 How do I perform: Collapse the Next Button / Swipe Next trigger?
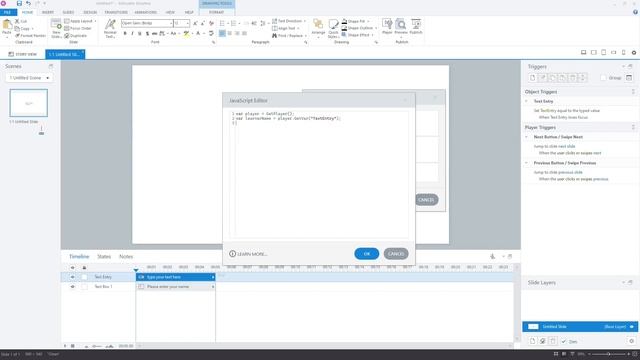click(526, 137)
